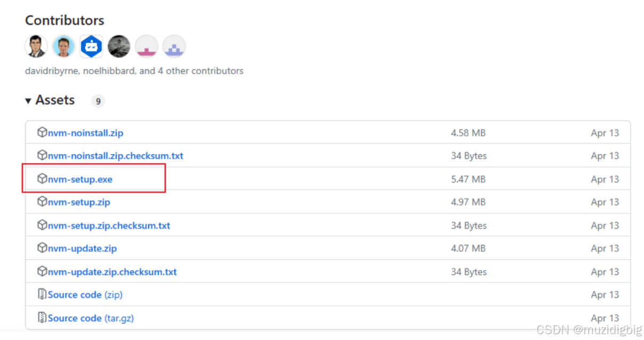Click the package icon beside nvm-update.zip
This screenshot has height=340, width=644.
coord(42,248)
